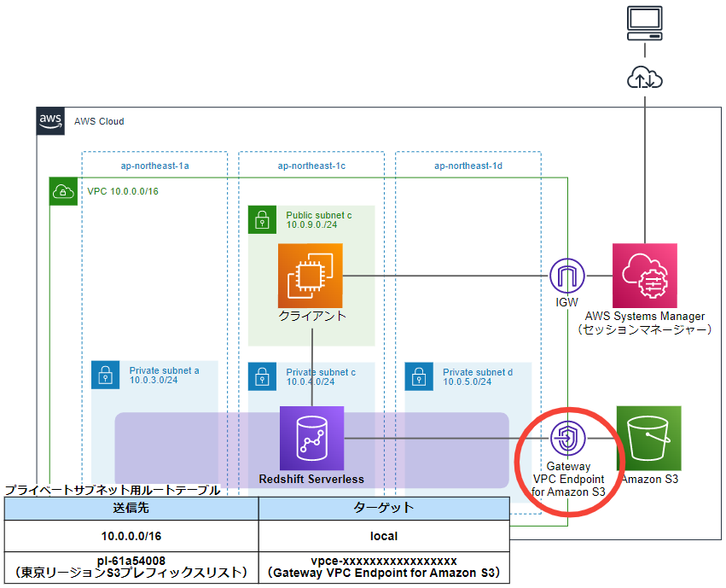The height and width of the screenshot is (588, 726).
Task: Select the Redshift Serverless icon
Action: (311, 438)
